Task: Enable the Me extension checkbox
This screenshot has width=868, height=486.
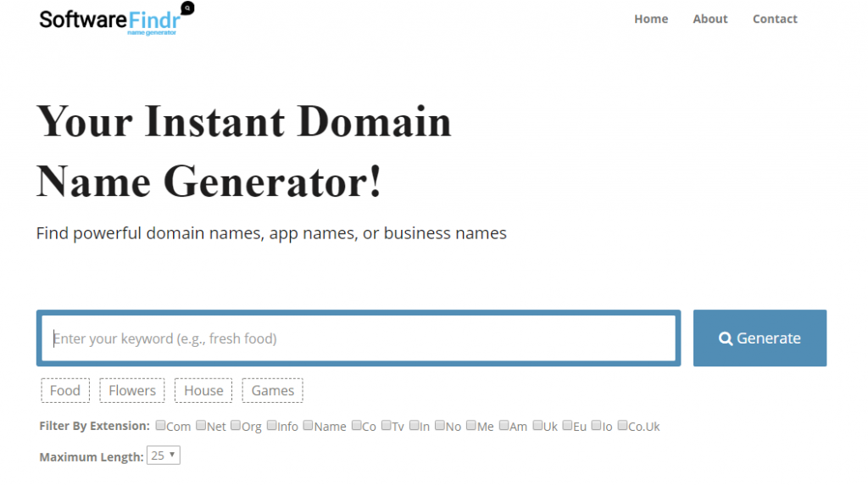Action: point(471,425)
